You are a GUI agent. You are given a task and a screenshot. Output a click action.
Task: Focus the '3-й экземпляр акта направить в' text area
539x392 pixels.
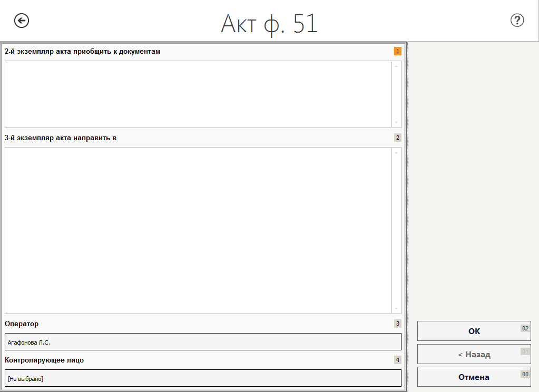(198, 230)
